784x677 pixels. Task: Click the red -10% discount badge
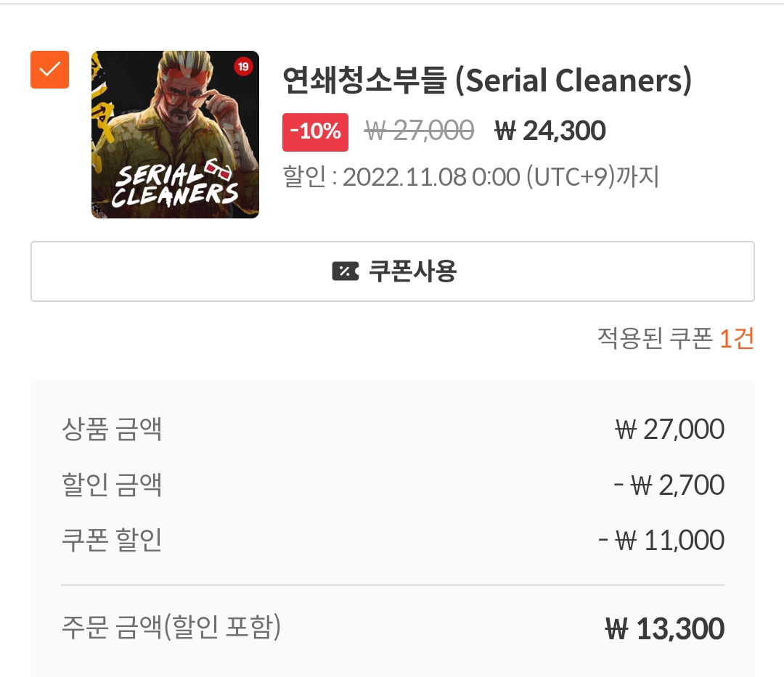(315, 132)
